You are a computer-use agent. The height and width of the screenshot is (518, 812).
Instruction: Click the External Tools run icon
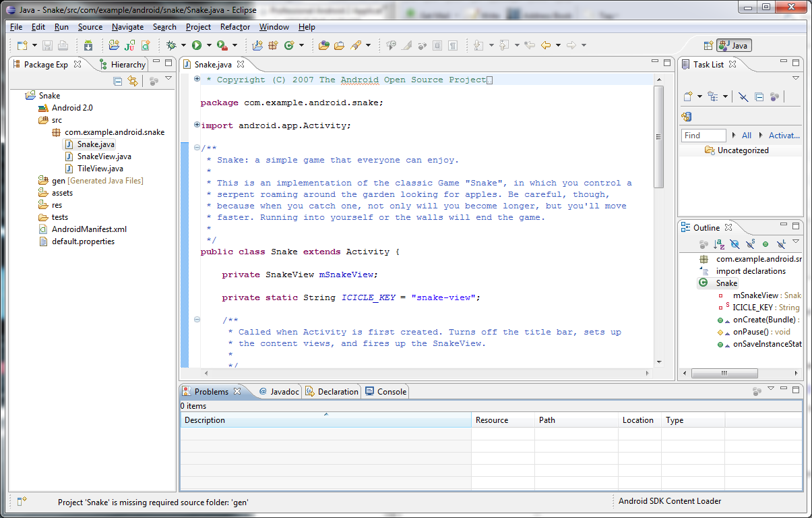[x=222, y=45]
